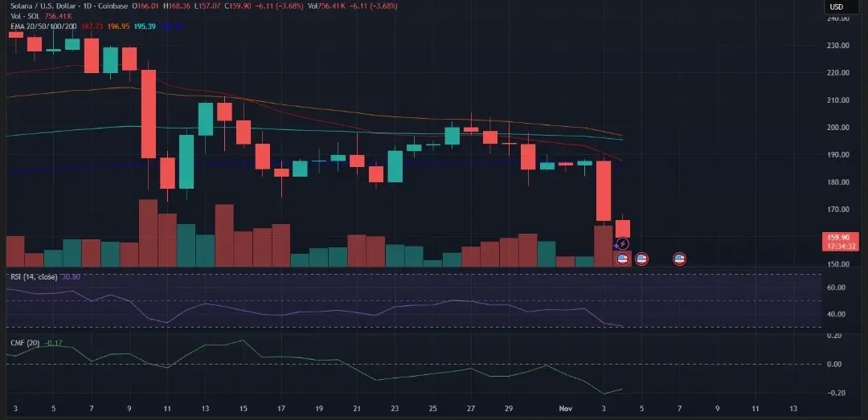The image size is (868, 420).
Task: Click the 25 date on the time axis
Action: pos(433,409)
